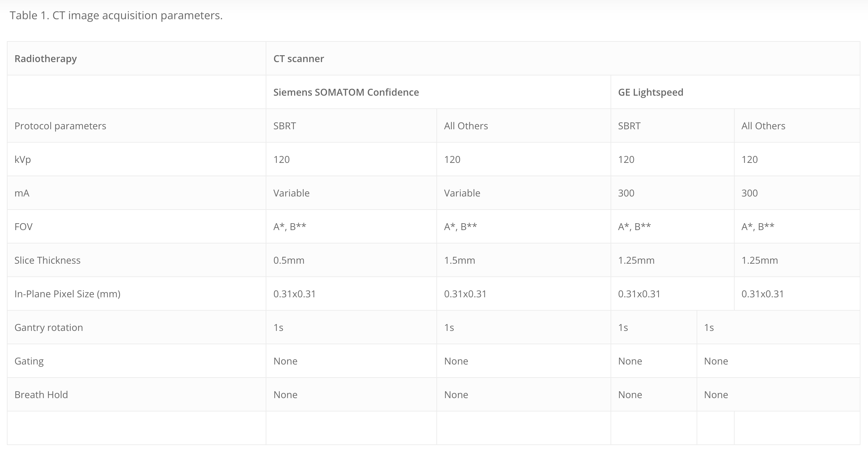This screenshot has width=868, height=454.
Task: Click the Siemens SBRT column cell
Action: [x=351, y=126]
